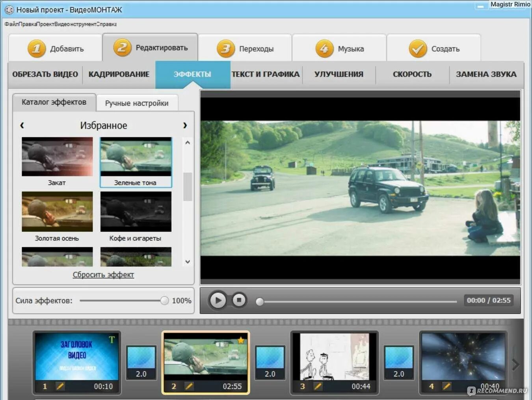Open СКОРОСТЬ section
The width and height of the screenshot is (532, 400).
[x=412, y=74]
